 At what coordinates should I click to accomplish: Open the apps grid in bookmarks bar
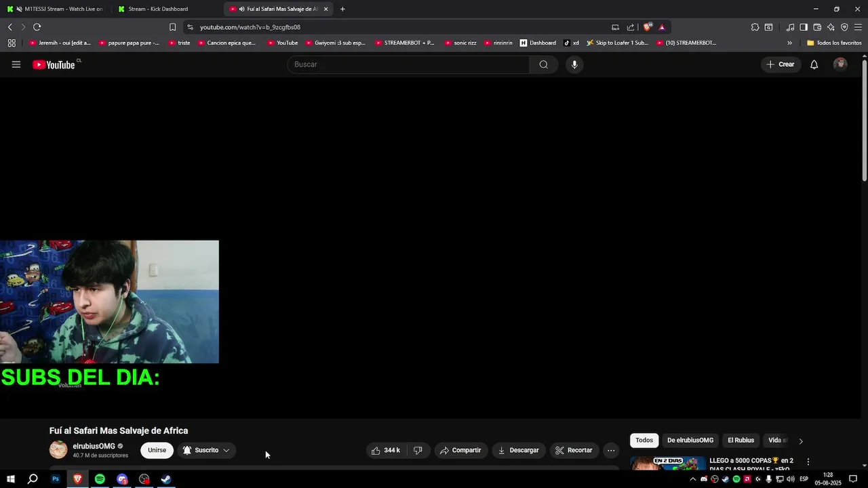[x=12, y=43]
